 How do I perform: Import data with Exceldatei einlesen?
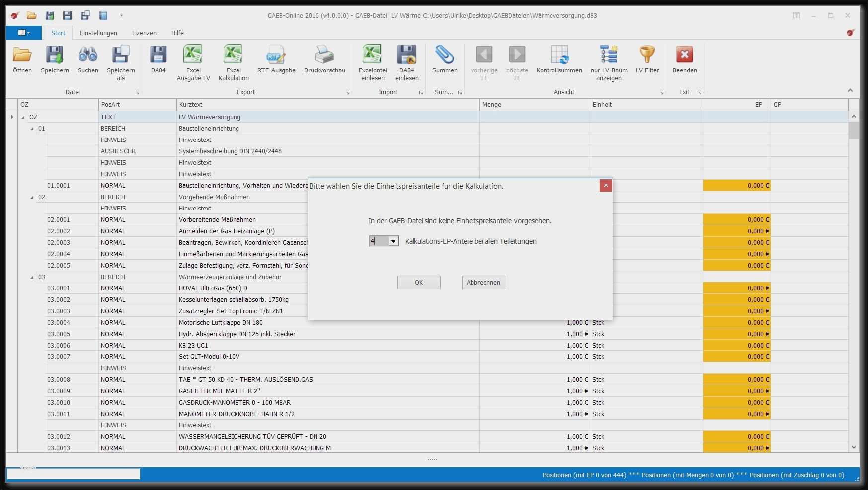point(372,61)
